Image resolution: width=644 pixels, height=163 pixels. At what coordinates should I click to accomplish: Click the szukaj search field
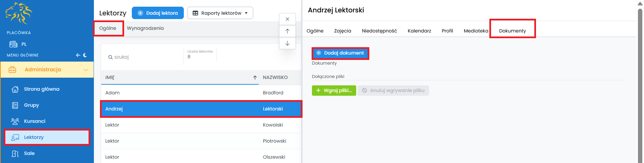tap(144, 57)
